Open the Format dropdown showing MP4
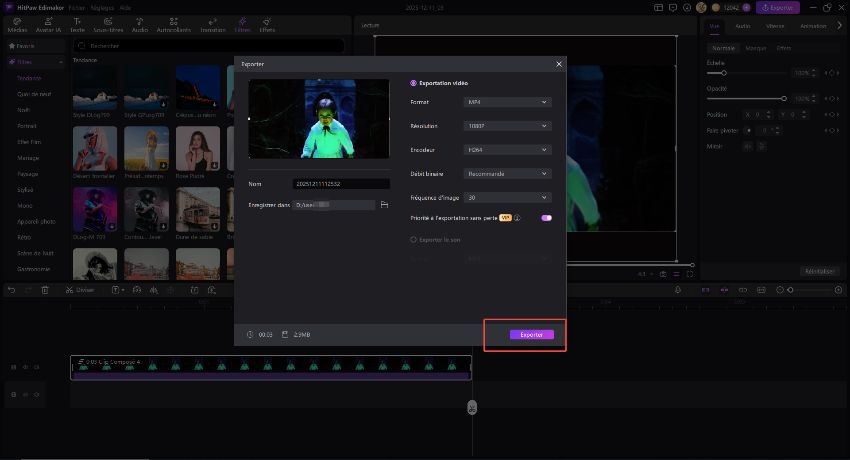 click(x=507, y=102)
